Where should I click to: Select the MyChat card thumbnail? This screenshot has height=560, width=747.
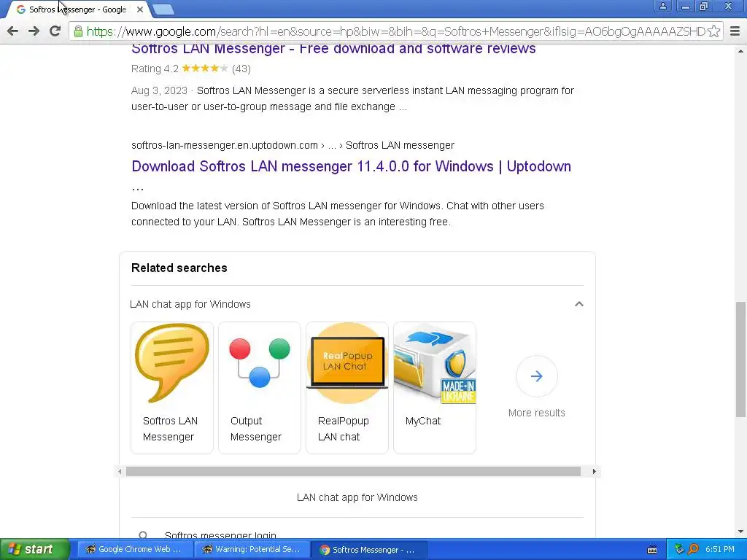pyautogui.click(x=435, y=363)
